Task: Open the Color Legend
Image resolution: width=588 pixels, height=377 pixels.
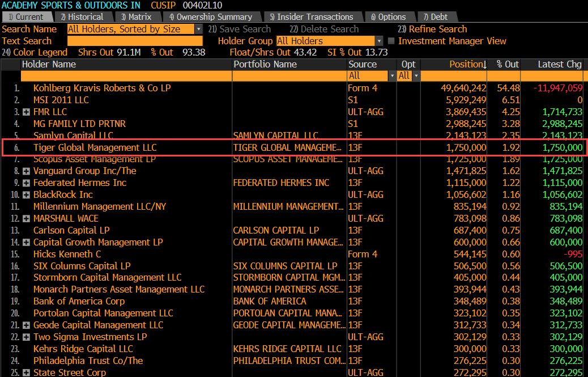Action: [x=35, y=53]
